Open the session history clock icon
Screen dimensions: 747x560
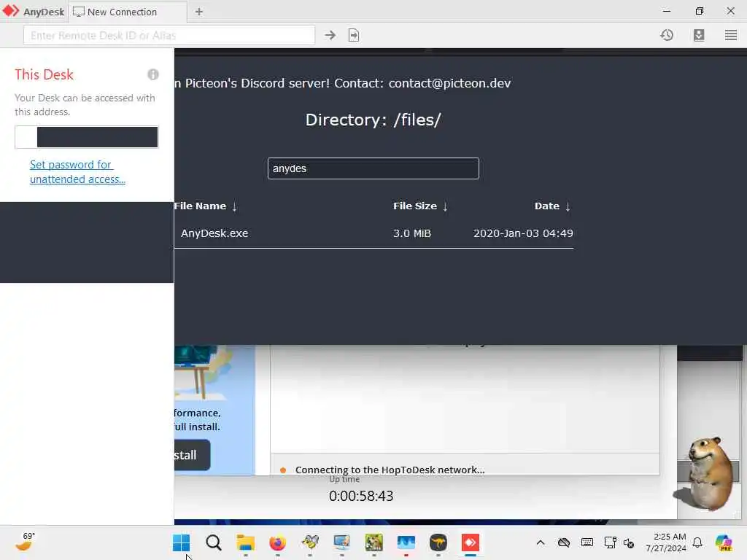667,35
